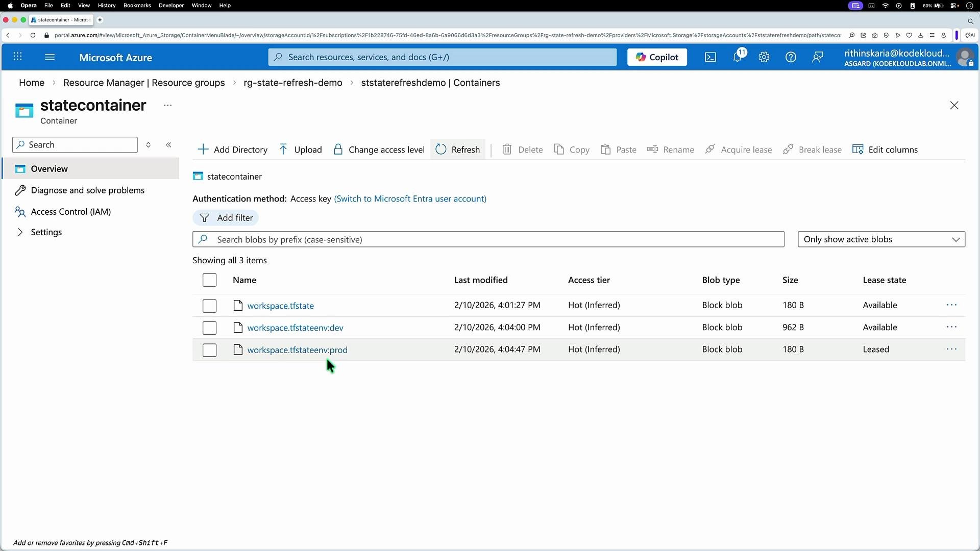
Task: Open a new browser tab
Action: coord(100,20)
